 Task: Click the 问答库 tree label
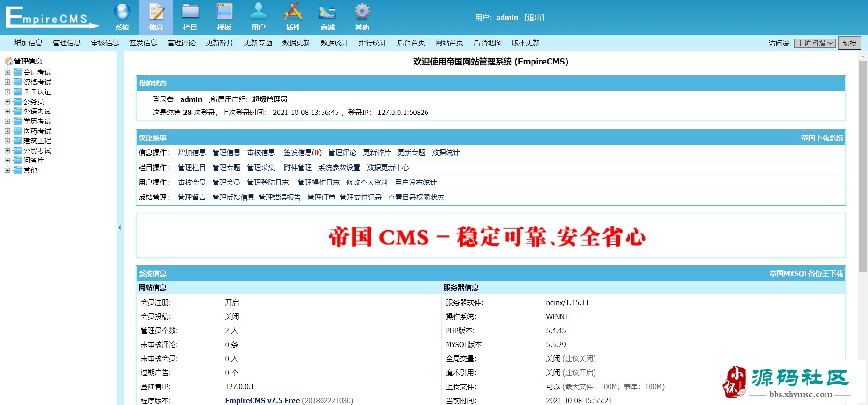(x=34, y=161)
